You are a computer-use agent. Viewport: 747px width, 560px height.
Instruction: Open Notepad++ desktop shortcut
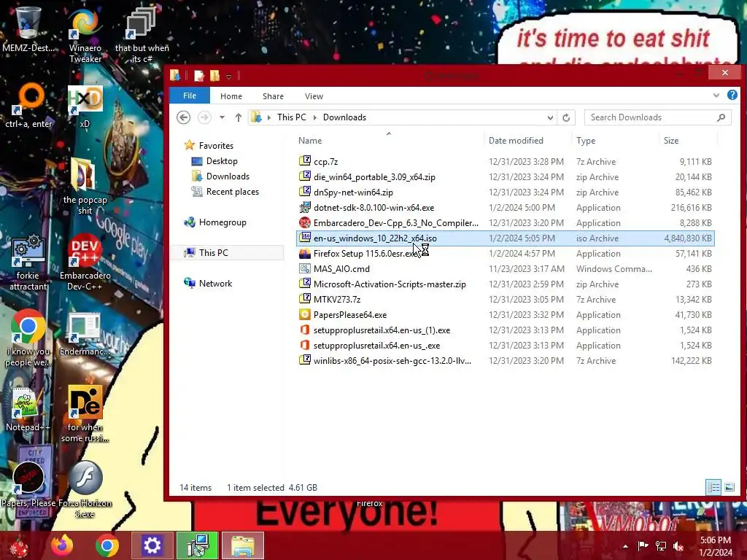point(28,410)
